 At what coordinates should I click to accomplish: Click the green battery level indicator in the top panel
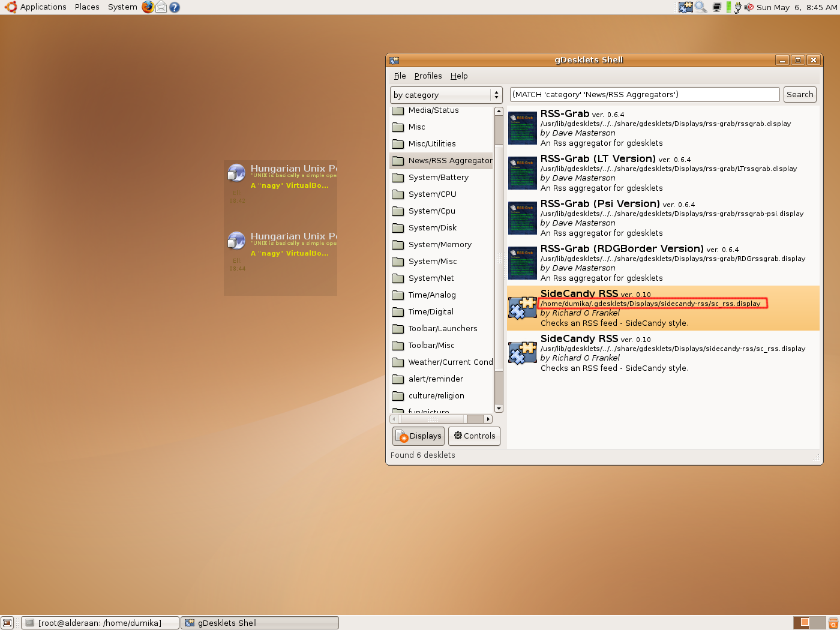click(x=728, y=7)
